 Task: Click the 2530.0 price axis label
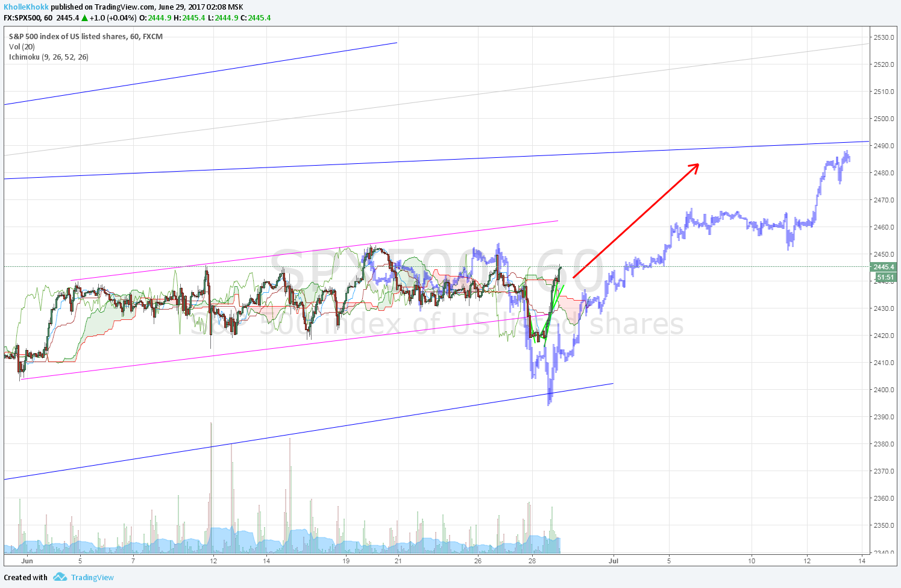884,37
